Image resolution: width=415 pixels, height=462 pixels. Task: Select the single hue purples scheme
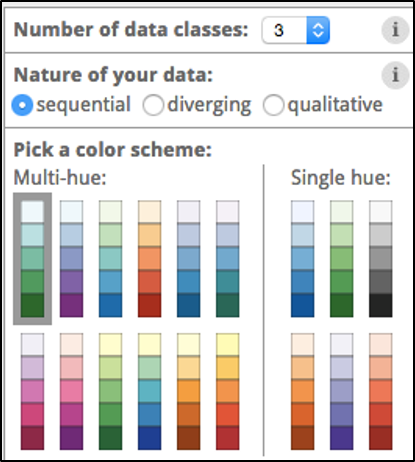(341, 392)
